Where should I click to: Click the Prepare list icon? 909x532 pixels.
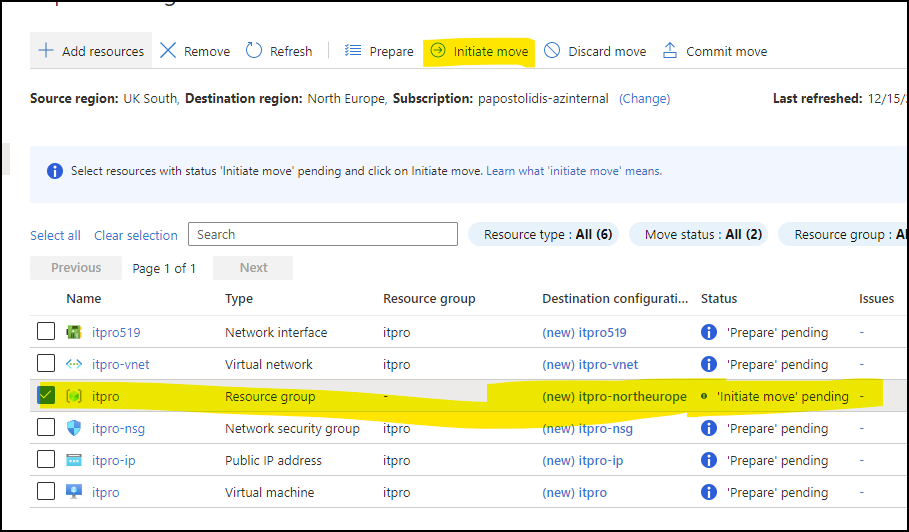[x=353, y=51]
